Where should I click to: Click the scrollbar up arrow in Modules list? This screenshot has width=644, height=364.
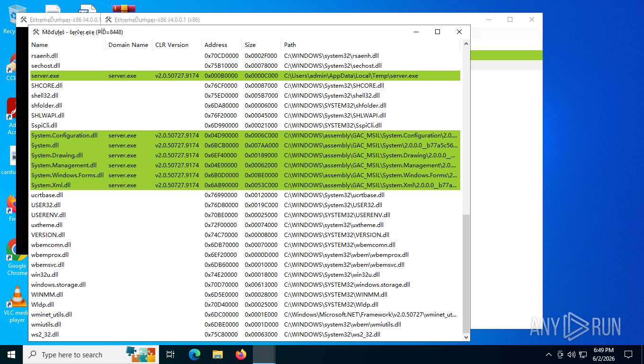pyautogui.click(x=466, y=44)
